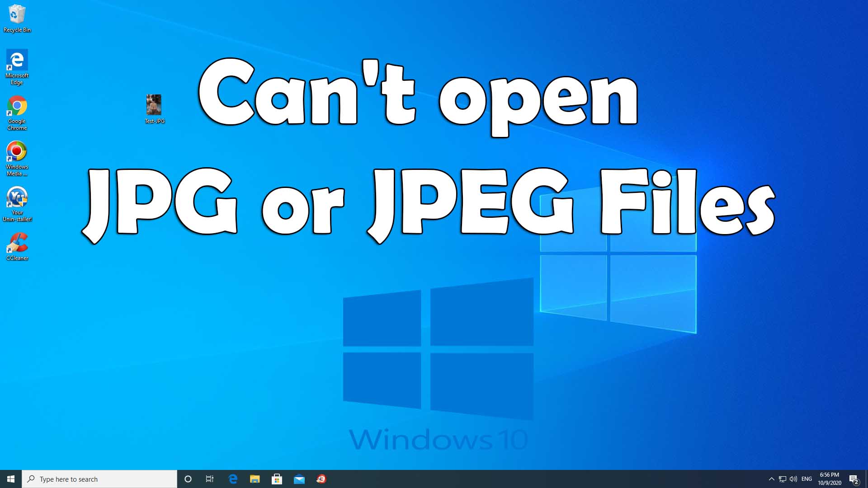The width and height of the screenshot is (868, 488).
Task: Click the Microsoft Store taskbar icon
Action: pyautogui.click(x=277, y=479)
